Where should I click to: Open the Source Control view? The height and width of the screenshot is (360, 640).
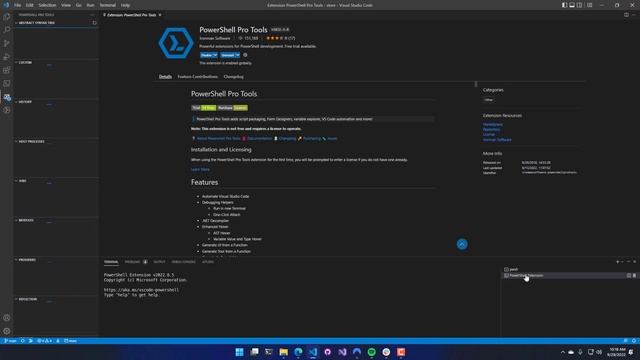(x=7, y=43)
